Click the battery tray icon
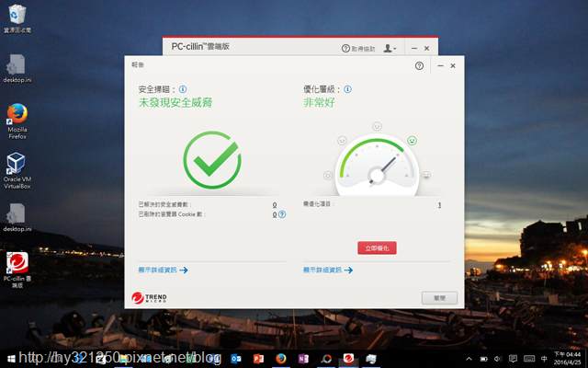Image resolution: width=588 pixels, height=368 pixels. [x=484, y=359]
